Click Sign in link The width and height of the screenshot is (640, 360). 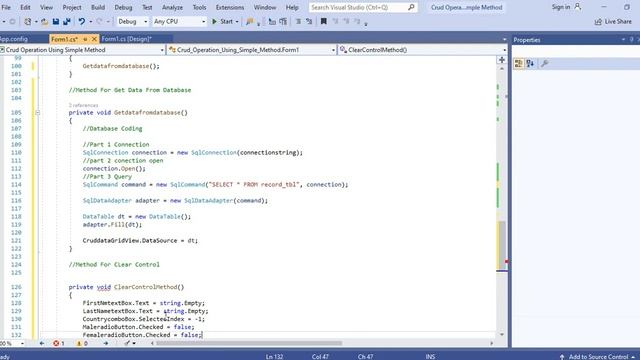tap(566, 7)
